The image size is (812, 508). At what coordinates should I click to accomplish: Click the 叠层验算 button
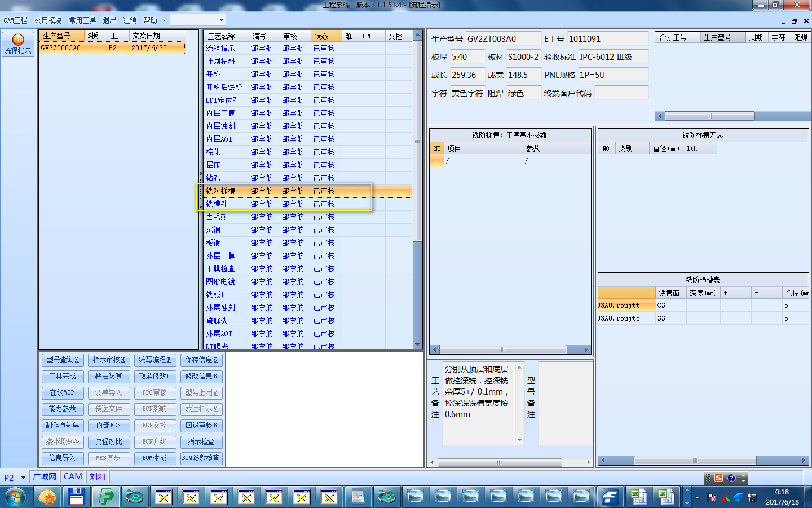coord(109,376)
